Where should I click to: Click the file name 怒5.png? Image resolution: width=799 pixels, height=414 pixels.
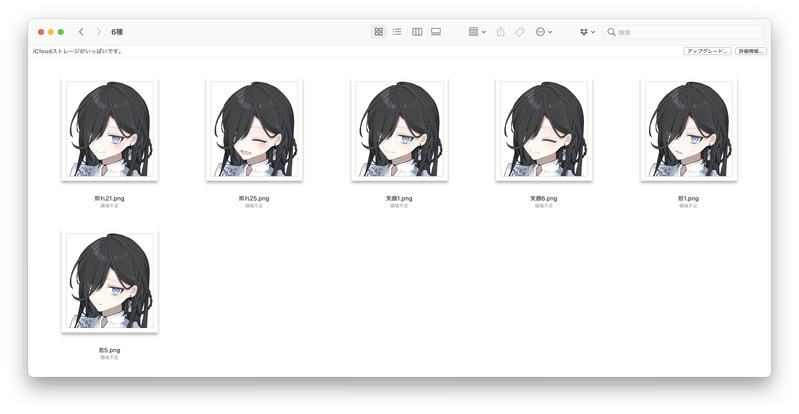[x=109, y=350]
